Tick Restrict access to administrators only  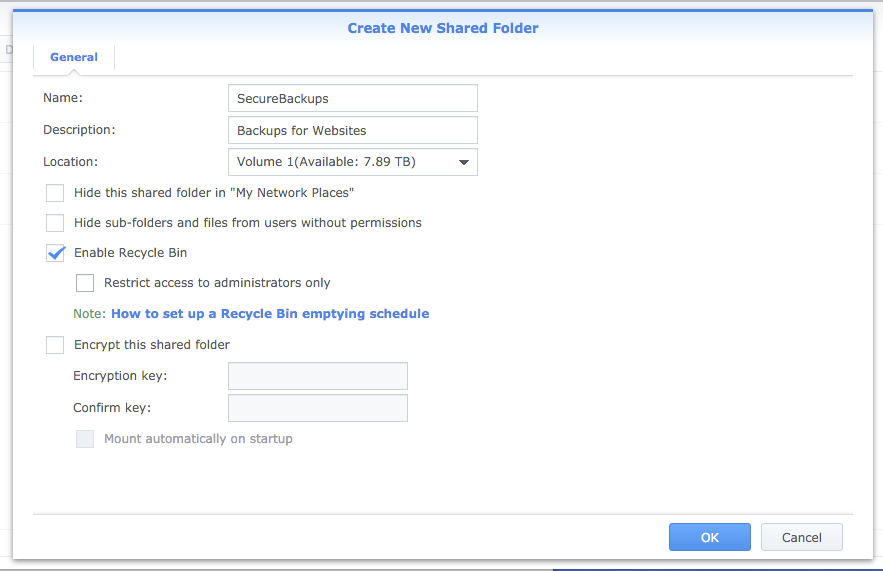click(x=85, y=283)
